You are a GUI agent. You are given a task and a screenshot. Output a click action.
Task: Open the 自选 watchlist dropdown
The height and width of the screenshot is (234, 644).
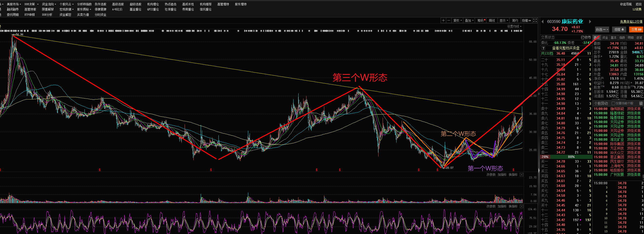click(x=602, y=29)
